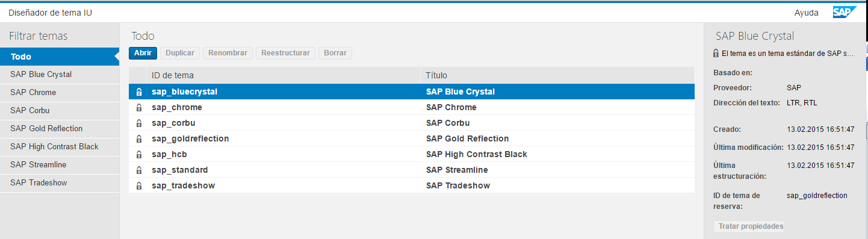The image size is (868, 239).
Task: Click lock icon beside sap_corbu
Action: pos(139,123)
